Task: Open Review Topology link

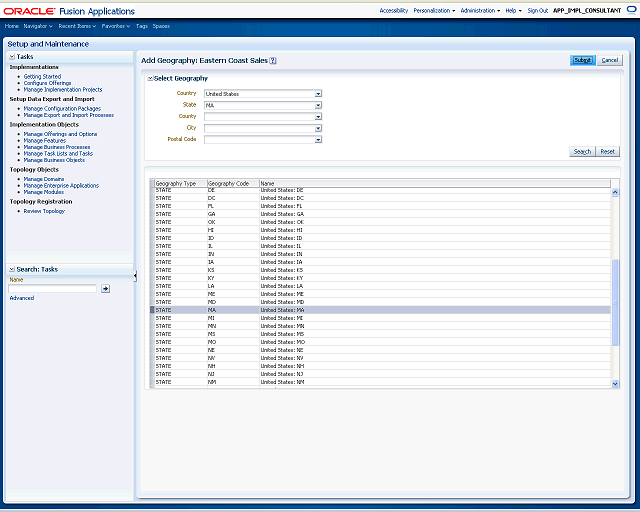Action: 44,211
